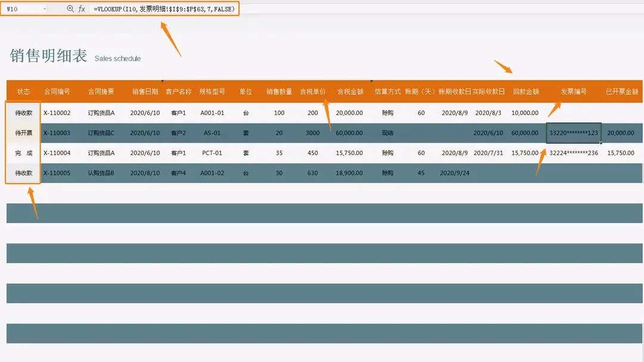Click sales quantity 35
Image resolution: width=644 pixels, height=362 pixels.
(x=279, y=153)
